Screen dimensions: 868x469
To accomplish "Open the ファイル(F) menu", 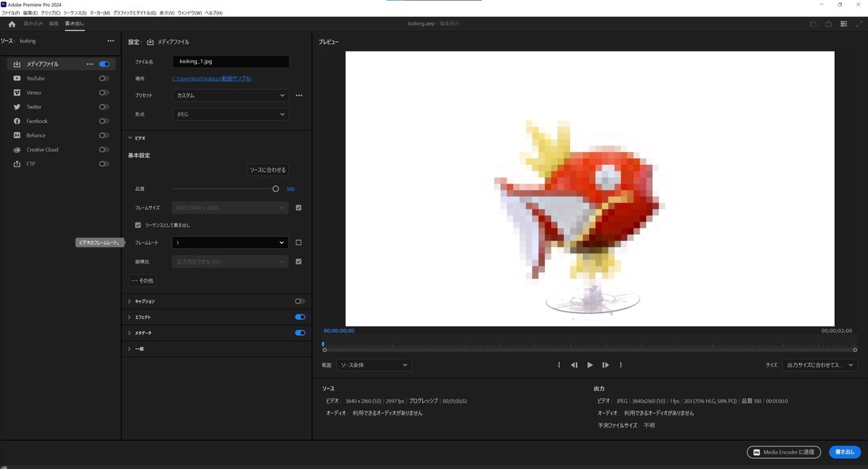I will tap(10, 13).
